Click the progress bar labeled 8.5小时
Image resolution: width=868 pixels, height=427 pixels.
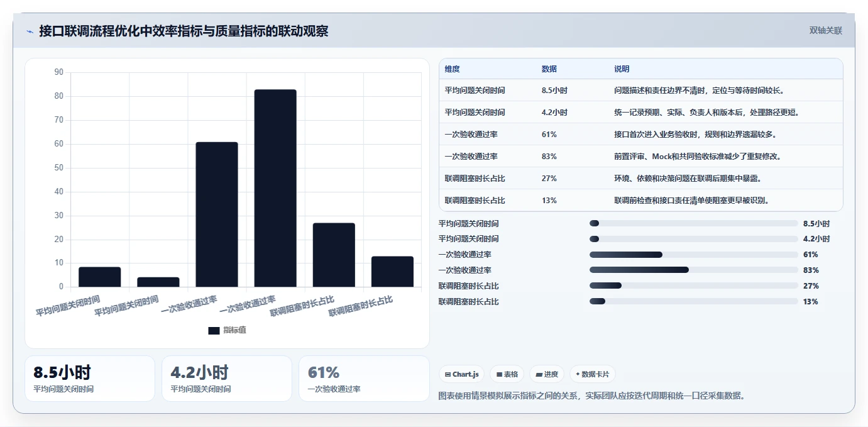click(694, 223)
